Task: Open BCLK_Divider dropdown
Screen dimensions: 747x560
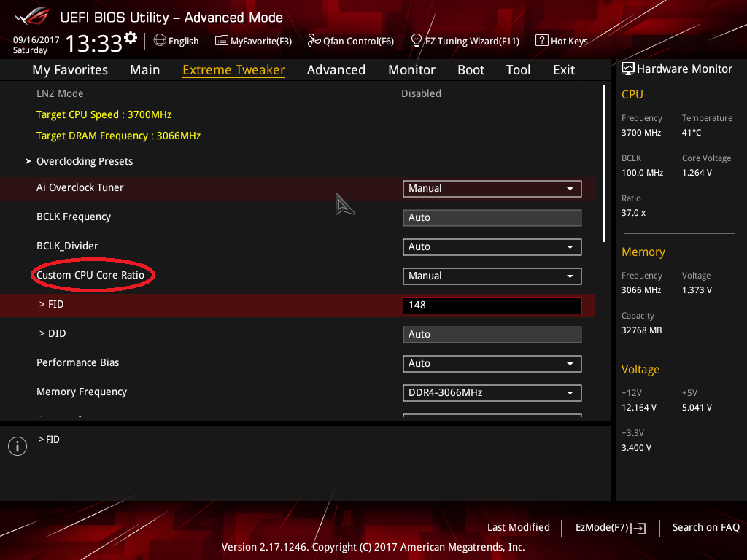Action: click(492, 247)
